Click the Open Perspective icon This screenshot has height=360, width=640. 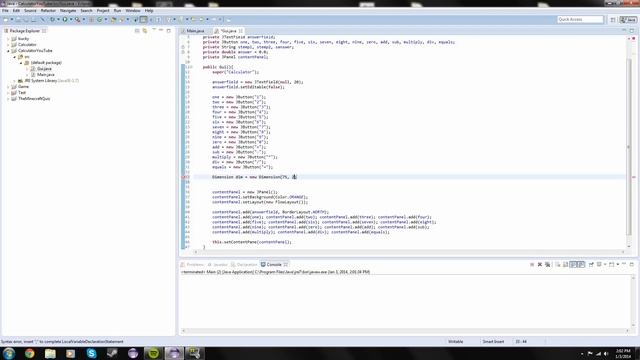(x=613, y=20)
